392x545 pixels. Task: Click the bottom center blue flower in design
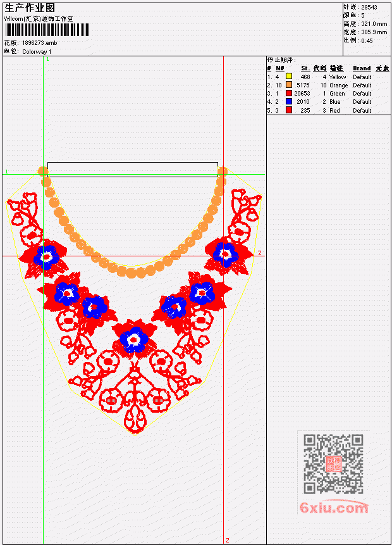pos(134,339)
